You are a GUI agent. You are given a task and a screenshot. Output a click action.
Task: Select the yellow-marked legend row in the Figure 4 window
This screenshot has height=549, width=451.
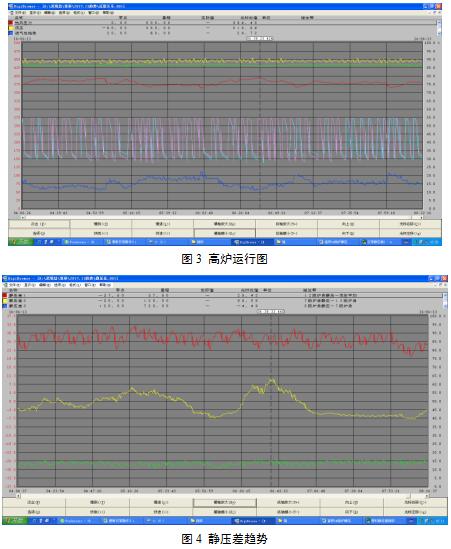pos(222,300)
